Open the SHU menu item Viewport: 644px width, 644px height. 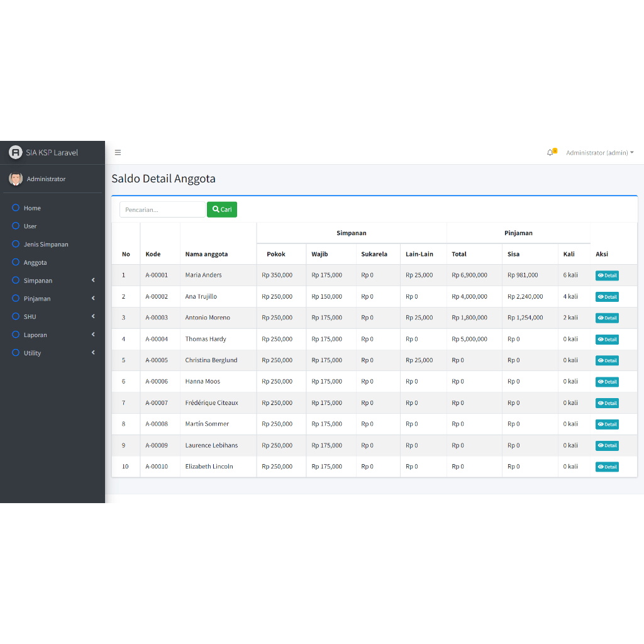click(30, 317)
